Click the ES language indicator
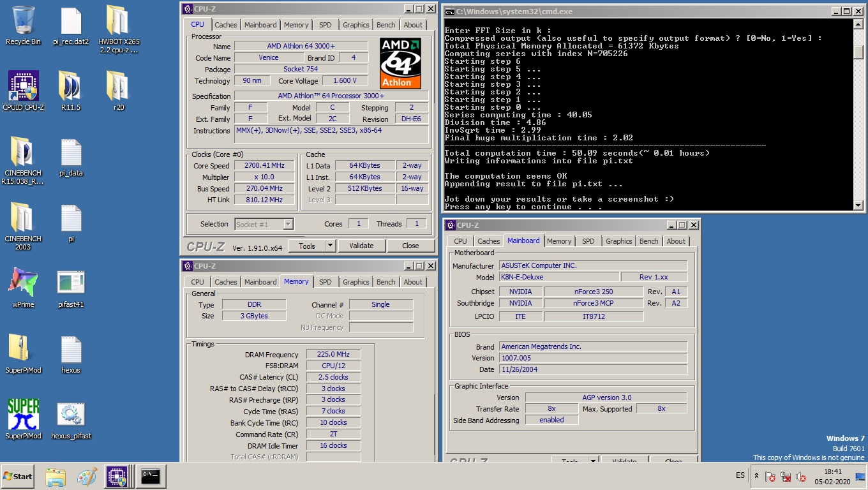Viewport: 868px width, 490px height. pyautogui.click(x=740, y=476)
